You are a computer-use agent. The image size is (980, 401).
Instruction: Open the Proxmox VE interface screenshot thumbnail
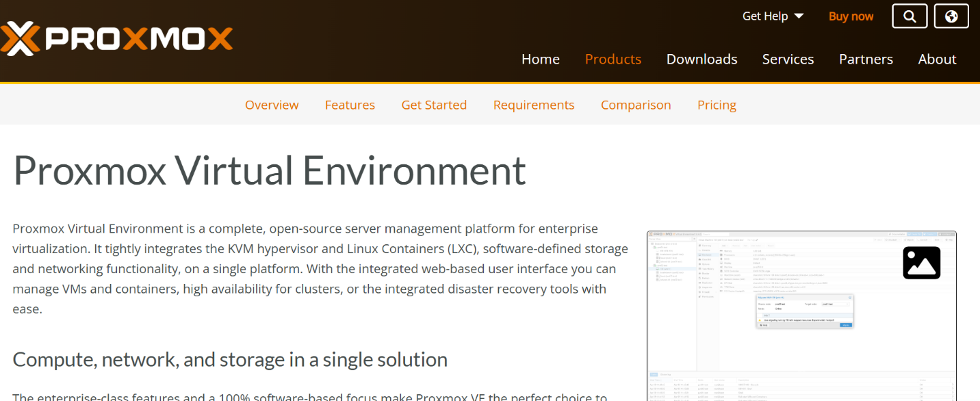(801, 315)
